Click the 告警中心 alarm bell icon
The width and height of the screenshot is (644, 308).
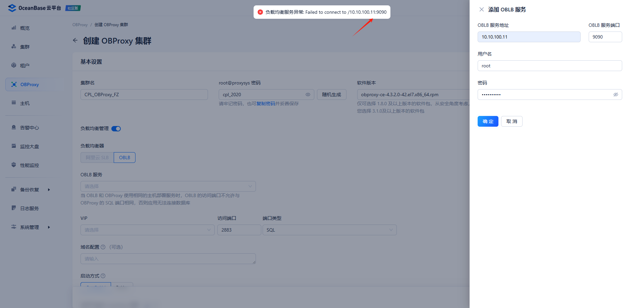(14, 127)
